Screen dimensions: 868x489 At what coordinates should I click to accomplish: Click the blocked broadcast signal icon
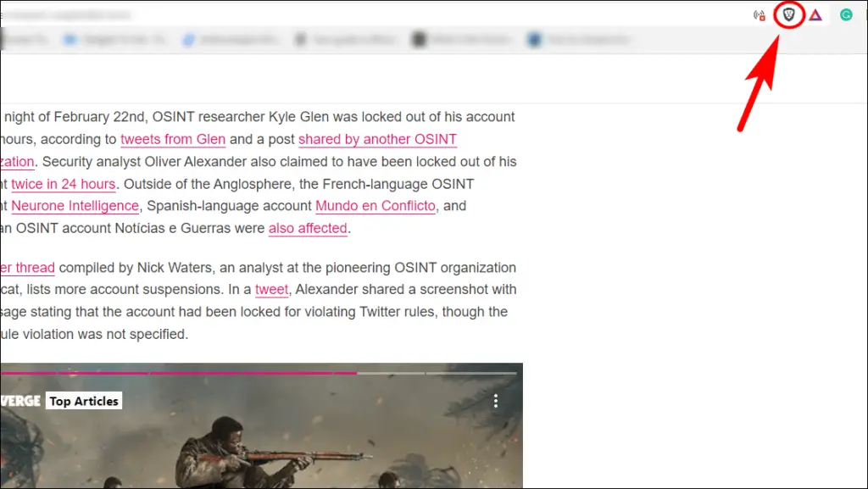tap(759, 15)
